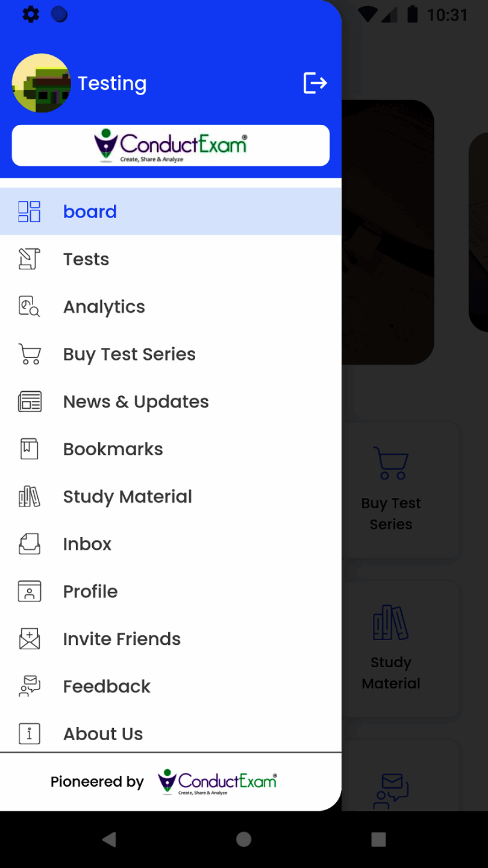The width and height of the screenshot is (488, 868).
Task: Select Tests from the drawer menu
Action: pyautogui.click(x=86, y=259)
